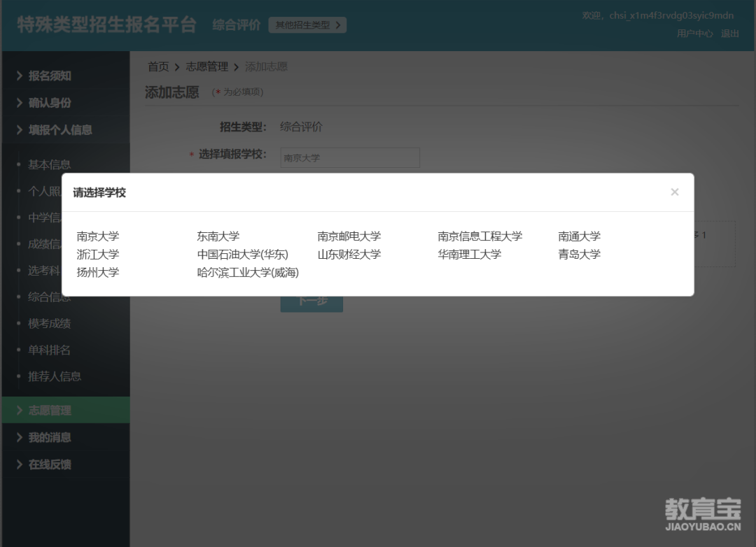Go to 志愿管理 breadcrumb
Image resolution: width=756 pixels, height=547 pixels.
click(x=206, y=66)
